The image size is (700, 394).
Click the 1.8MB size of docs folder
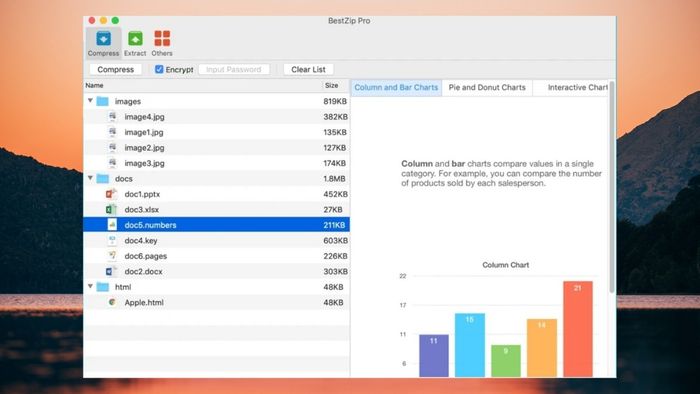pyautogui.click(x=334, y=178)
